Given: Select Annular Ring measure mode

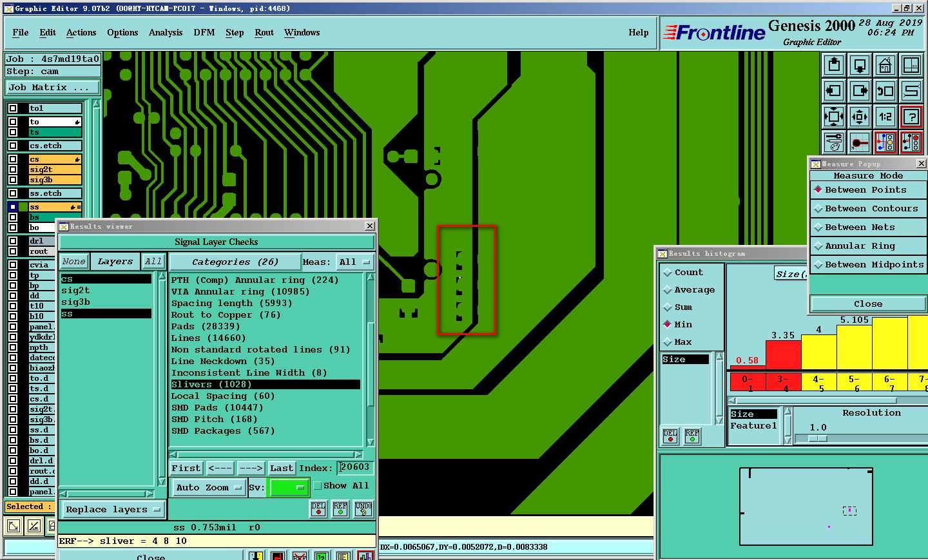Looking at the screenshot, I should (868, 246).
